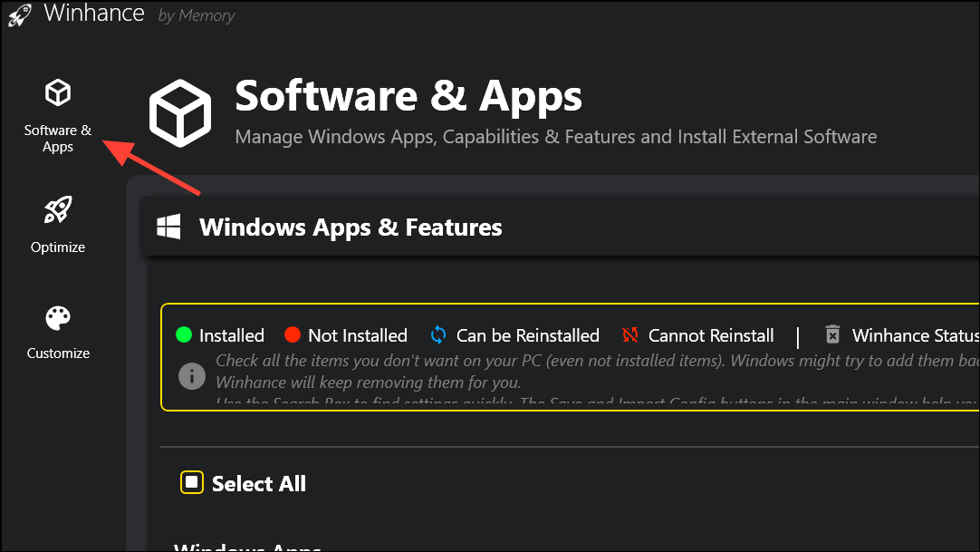Select the Customize entry in the sidebar

point(57,353)
